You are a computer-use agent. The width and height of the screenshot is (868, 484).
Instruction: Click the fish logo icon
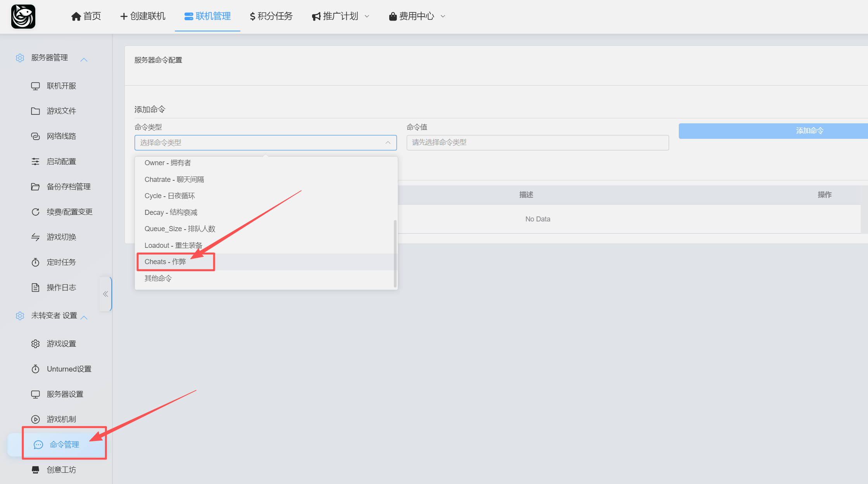pos(23,16)
